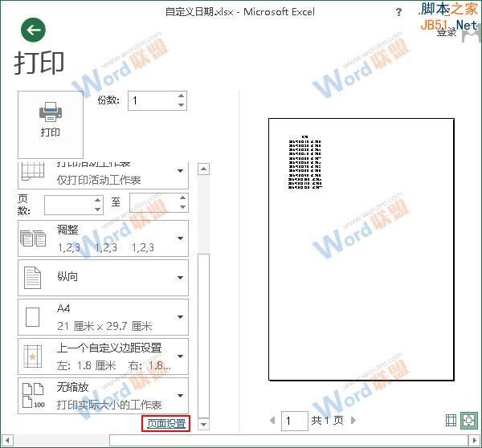Viewport: 482px width, 448px height.
Task: Open the 调整 collation dropdown
Action: [103, 238]
